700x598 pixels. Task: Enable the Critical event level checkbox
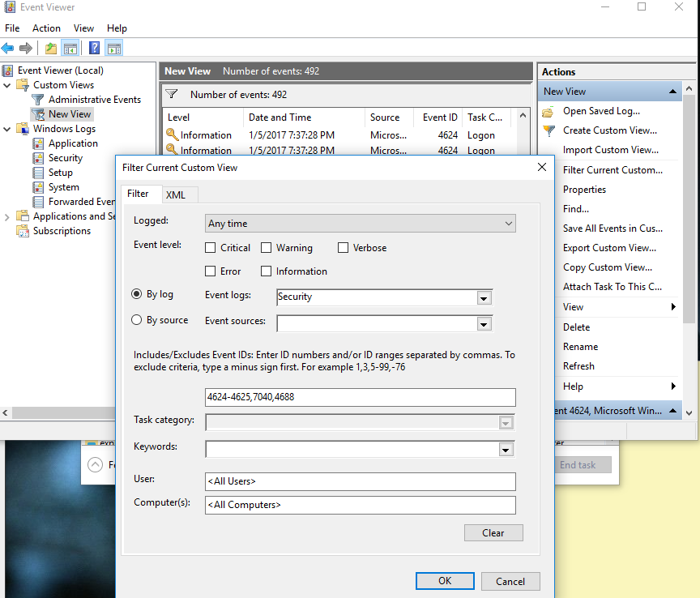[211, 248]
